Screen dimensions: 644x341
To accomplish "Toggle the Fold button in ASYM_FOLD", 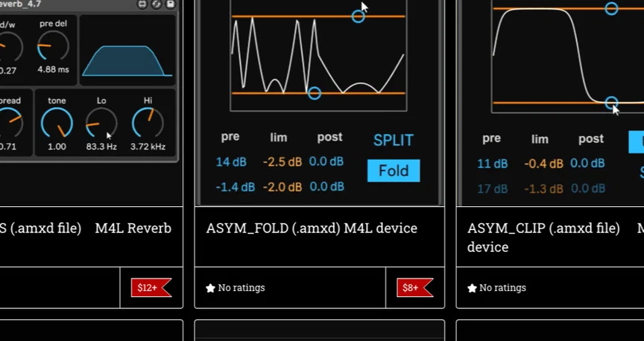I will (x=394, y=170).
